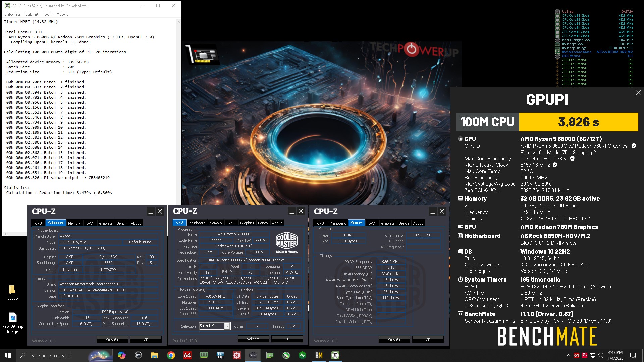Click the volume speaker icon in the tray

(600, 355)
